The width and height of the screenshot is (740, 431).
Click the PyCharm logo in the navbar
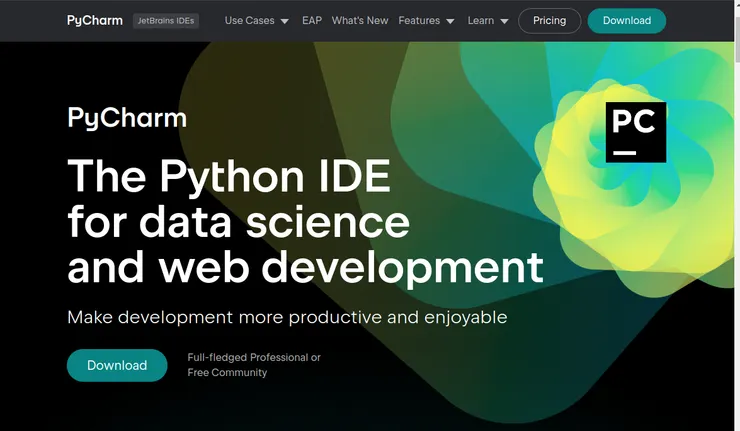[x=94, y=21]
